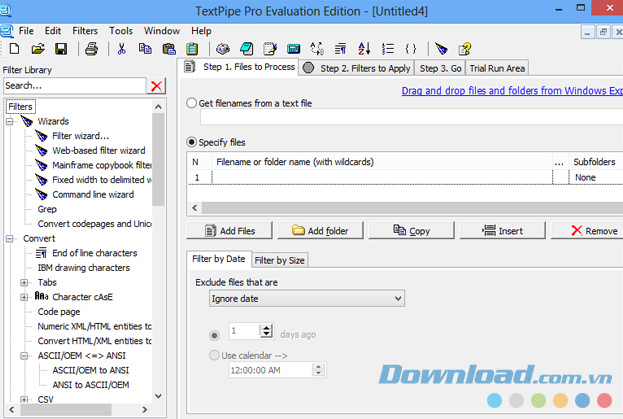Expand the CSV tree node
623x419 pixels.
pos(24,400)
